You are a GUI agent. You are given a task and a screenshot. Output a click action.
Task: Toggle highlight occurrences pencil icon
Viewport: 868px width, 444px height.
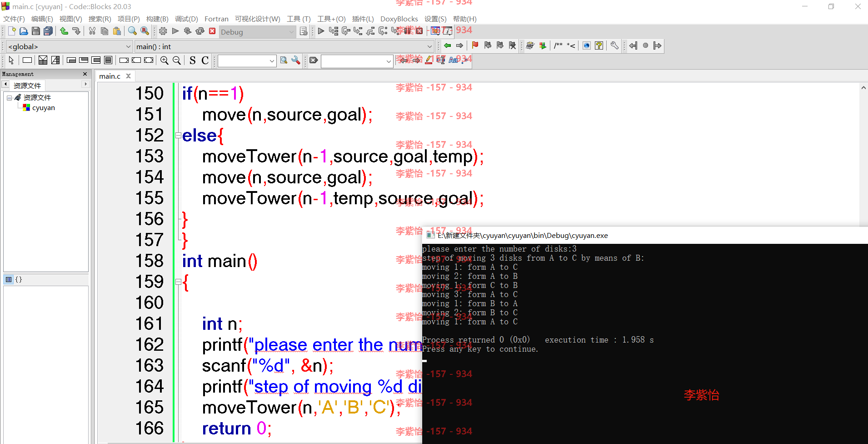pos(429,60)
